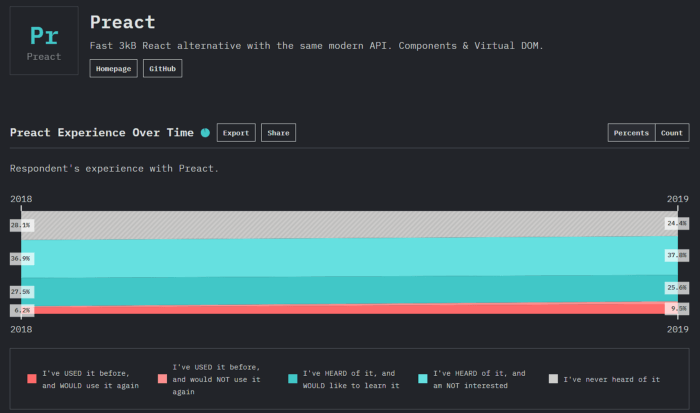
Task: Click the red 'would use again' chart band
Action: [349, 309]
